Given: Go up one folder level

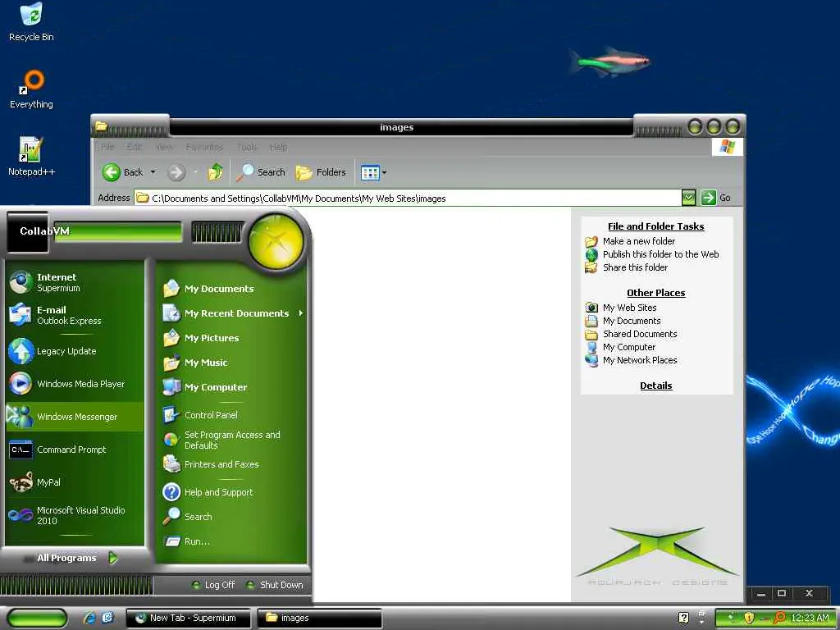Looking at the screenshot, I should coord(216,172).
